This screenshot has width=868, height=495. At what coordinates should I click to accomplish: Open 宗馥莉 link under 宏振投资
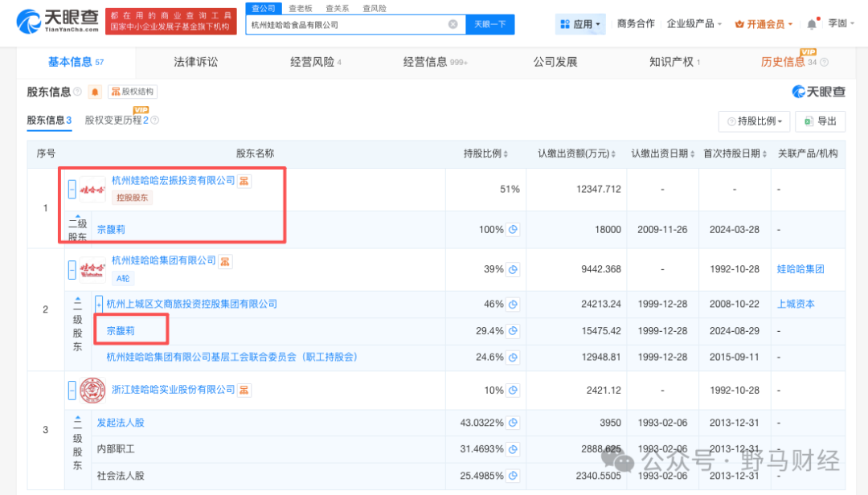[x=111, y=229]
